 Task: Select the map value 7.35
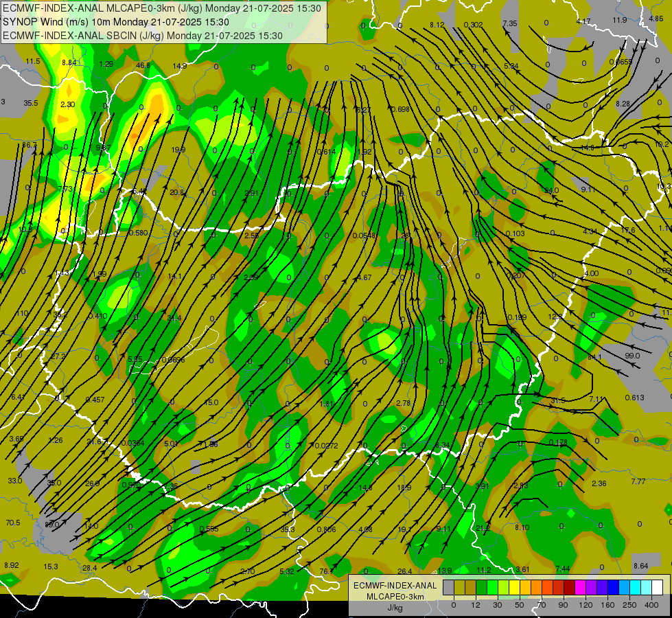[510, 23]
